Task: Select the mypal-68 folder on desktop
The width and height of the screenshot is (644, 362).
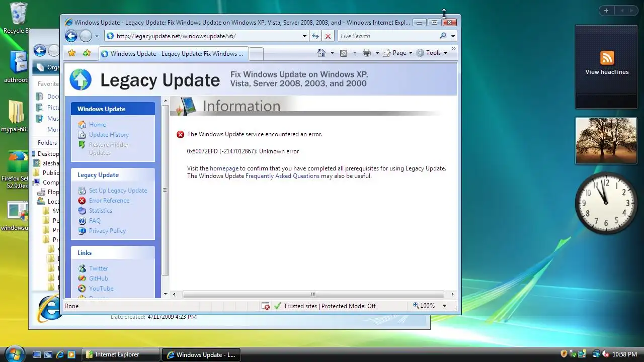Action: point(16,116)
